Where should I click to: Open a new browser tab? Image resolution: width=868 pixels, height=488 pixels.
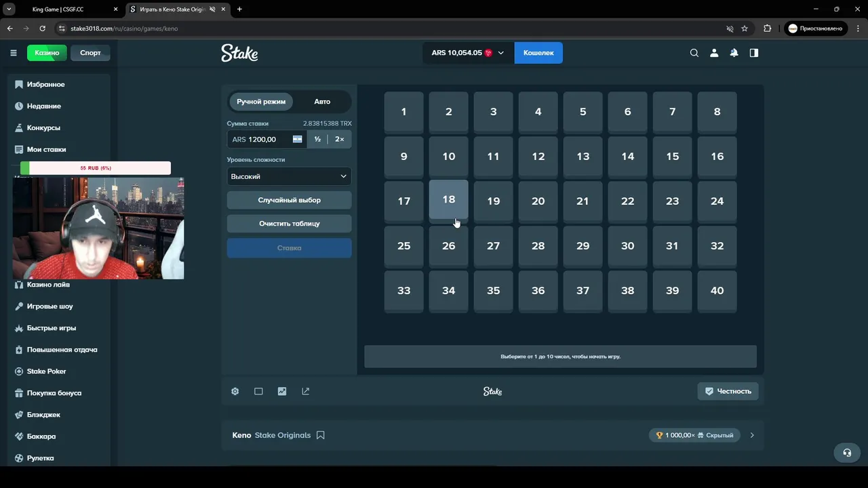click(239, 9)
